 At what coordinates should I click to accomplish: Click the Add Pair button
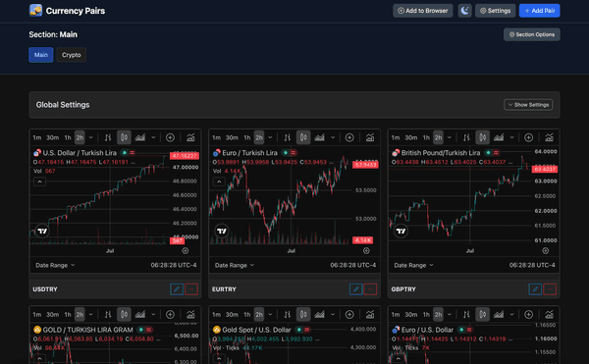(539, 11)
